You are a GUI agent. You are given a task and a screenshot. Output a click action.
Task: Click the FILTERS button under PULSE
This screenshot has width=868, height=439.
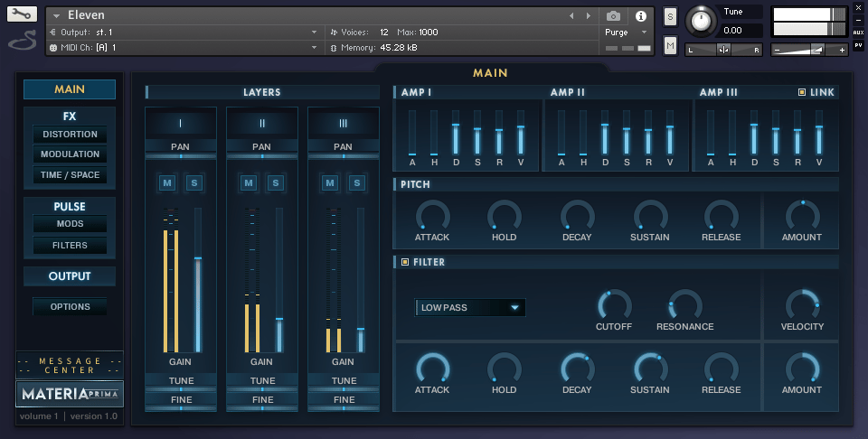coord(70,245)
